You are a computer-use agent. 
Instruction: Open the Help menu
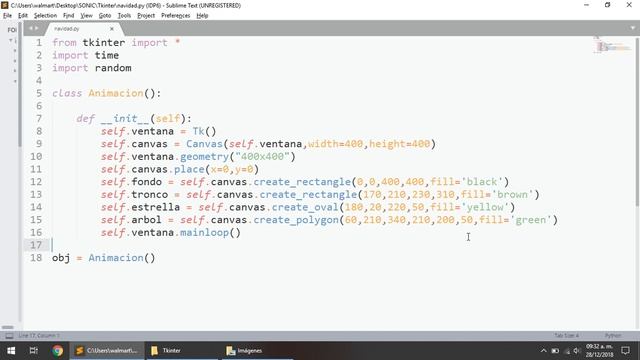202,16
